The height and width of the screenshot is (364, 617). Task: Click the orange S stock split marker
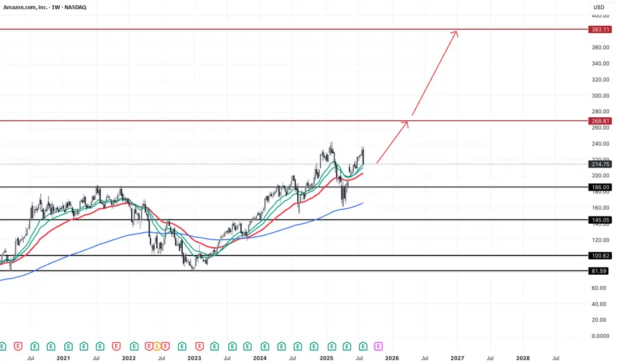pos(157,346)
